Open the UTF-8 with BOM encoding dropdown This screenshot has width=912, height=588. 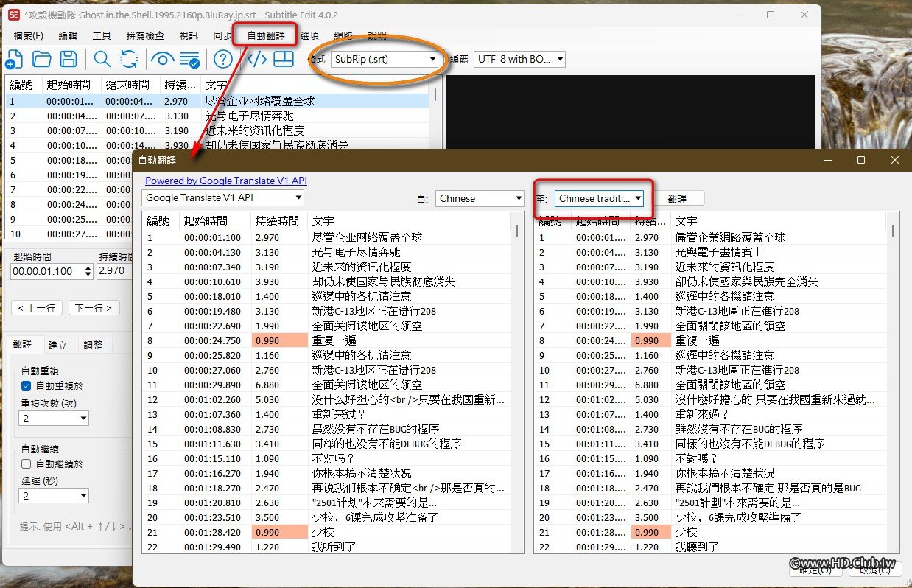[x=519, y=59]
